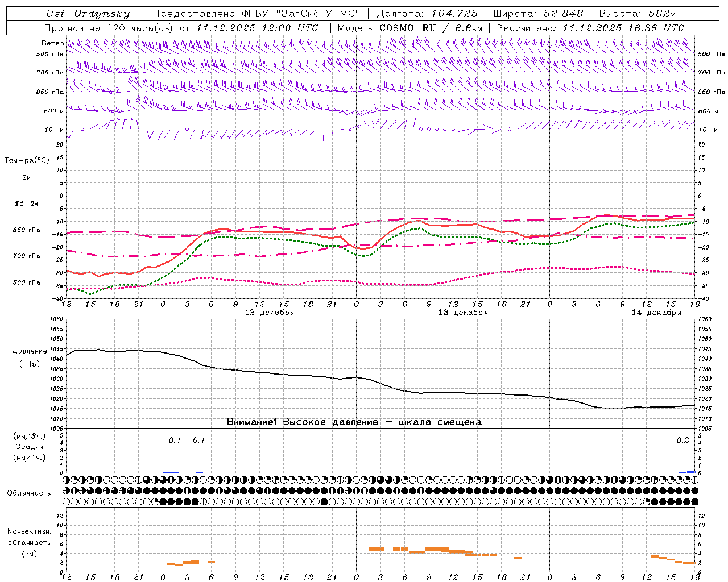The width and height of the screenshot is (728, 582).
Task: Click the Высота: 582м header field
Action: (x=638, y=14)
